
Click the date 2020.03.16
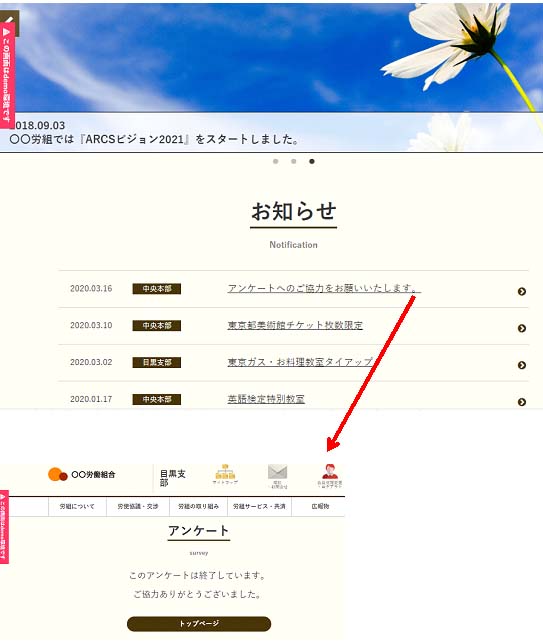tap(91, 288)
